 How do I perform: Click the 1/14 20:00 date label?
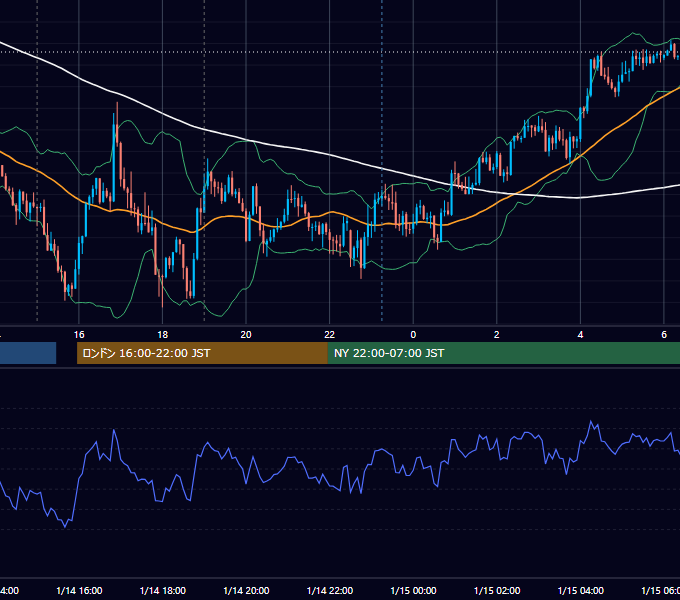[246, 590]
